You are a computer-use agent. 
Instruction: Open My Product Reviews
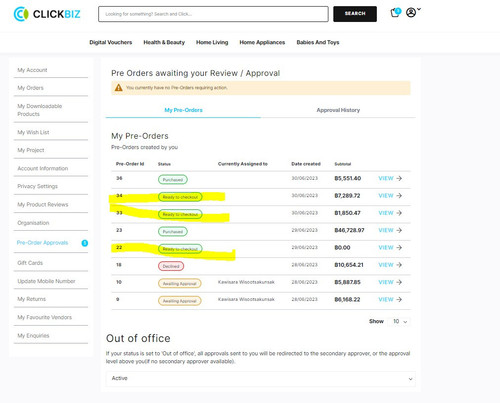(43, 204)
